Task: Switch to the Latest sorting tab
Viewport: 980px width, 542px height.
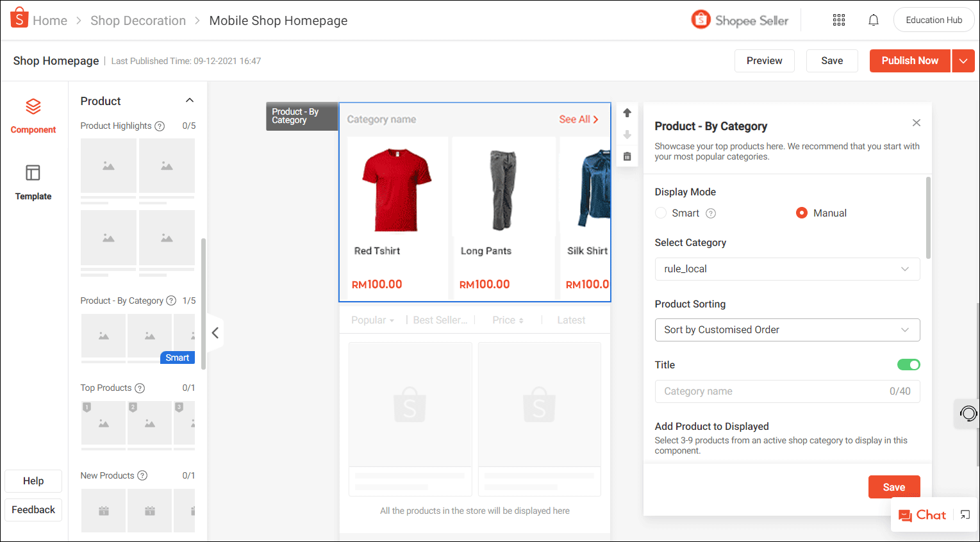Action: 570,319
